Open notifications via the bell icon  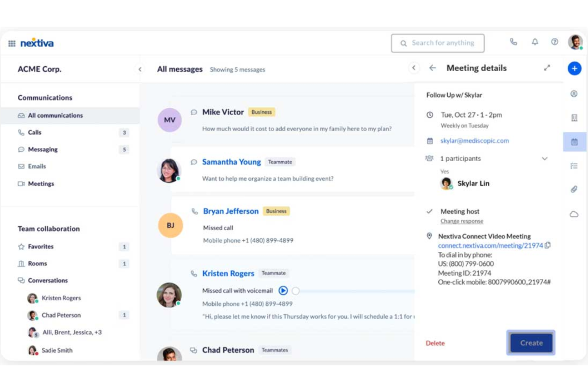pyautogui.click(x=535, y=41)
